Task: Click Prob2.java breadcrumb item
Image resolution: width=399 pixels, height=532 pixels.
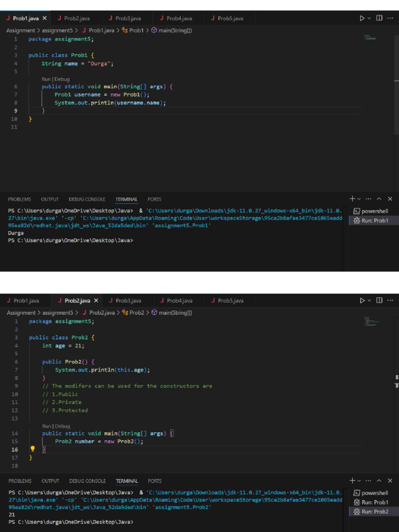Action: pyautogui.click(x=99, y=313)
